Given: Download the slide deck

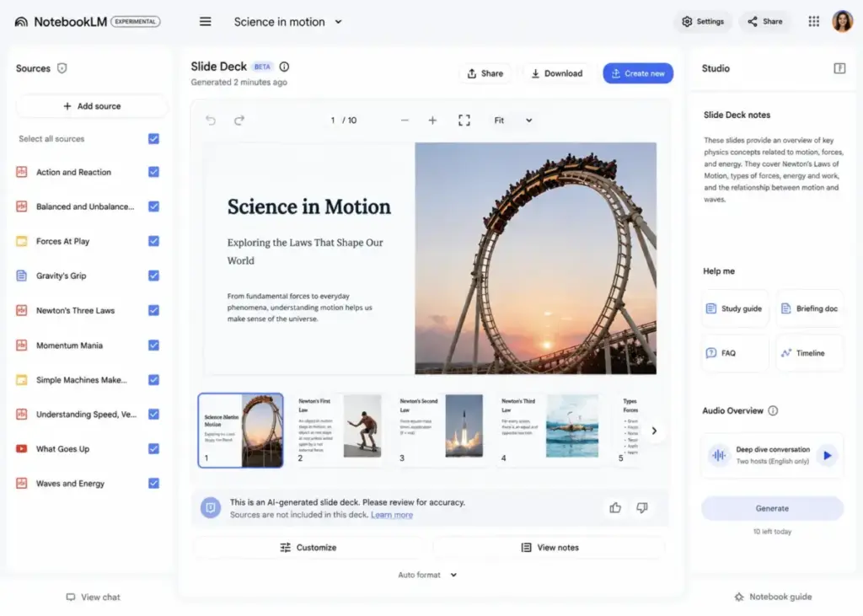Looking at the screenshot, I should [x=556, y=73].
